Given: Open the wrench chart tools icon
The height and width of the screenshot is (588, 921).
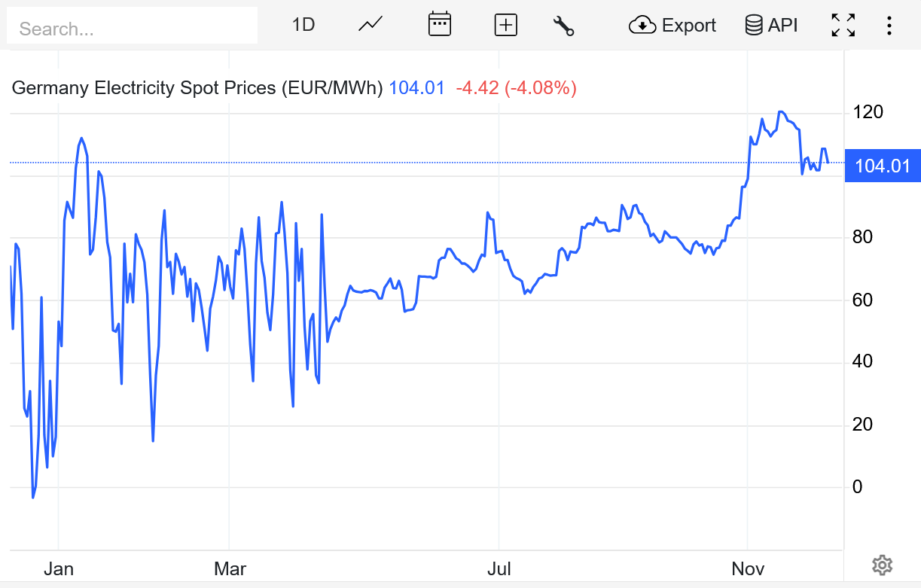Looking at the screenshot, I should click(563, 25).
